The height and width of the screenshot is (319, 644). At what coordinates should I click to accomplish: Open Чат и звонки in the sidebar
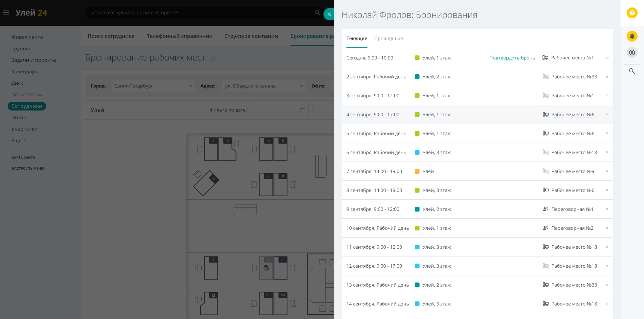(27, 95)
